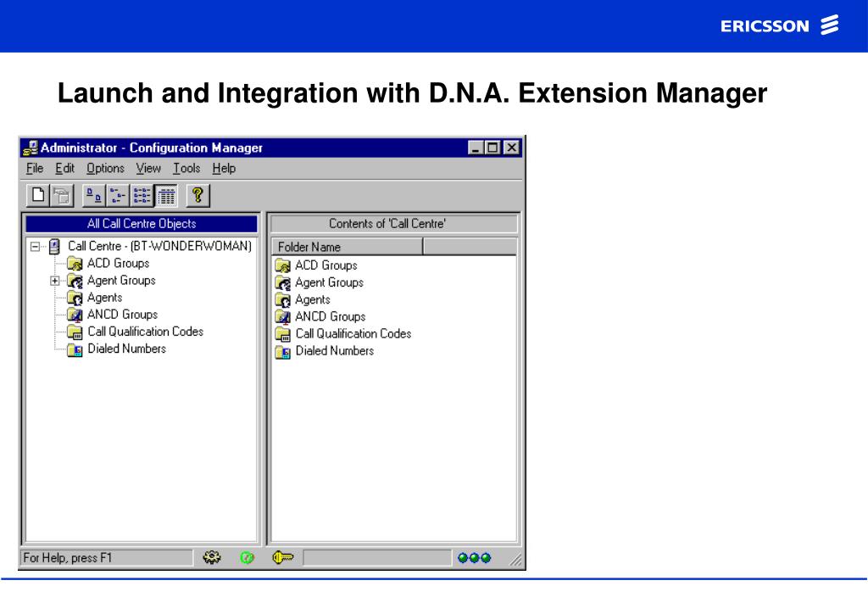Select Agent Groups label in tree
The height and width of the screenshot is (614, 868).
121,280
